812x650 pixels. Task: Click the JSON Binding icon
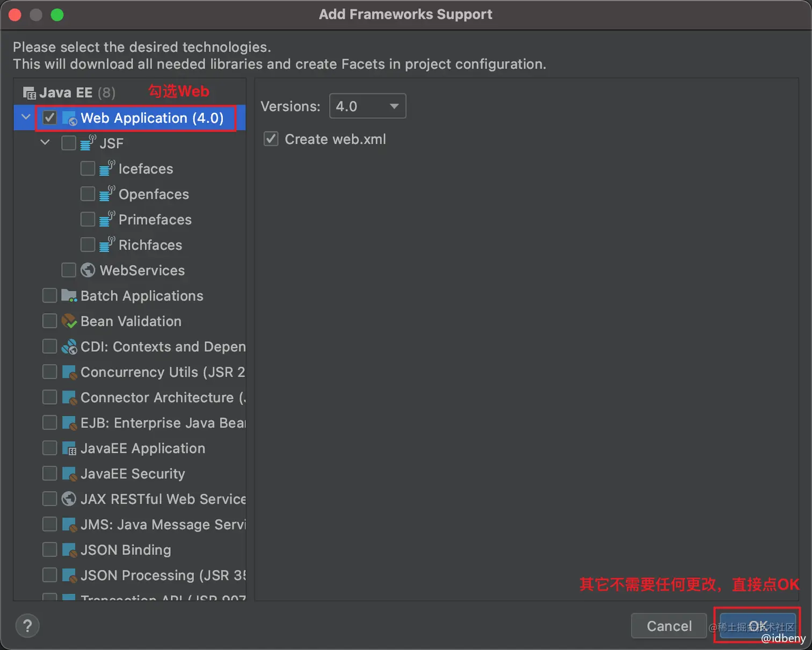(x=70, y=550)
